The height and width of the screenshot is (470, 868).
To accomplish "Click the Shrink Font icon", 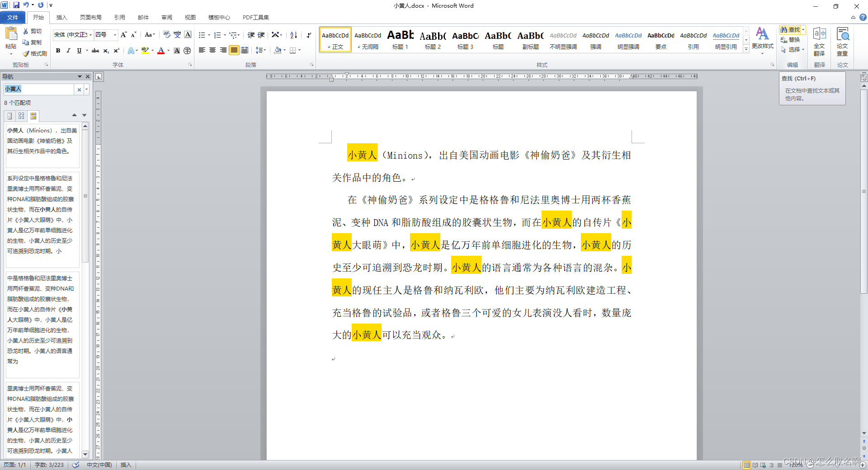I will (x=133, y=35).
